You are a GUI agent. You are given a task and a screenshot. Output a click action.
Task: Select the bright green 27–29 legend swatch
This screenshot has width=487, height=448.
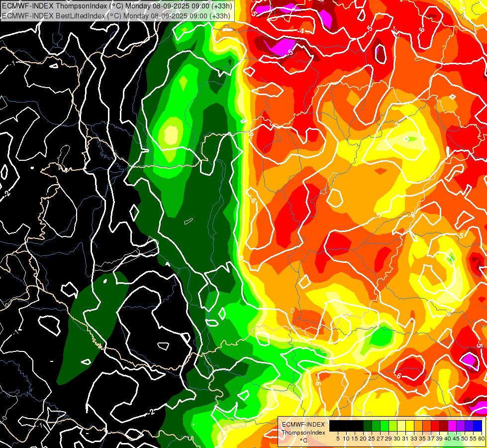tap(385, 426)
